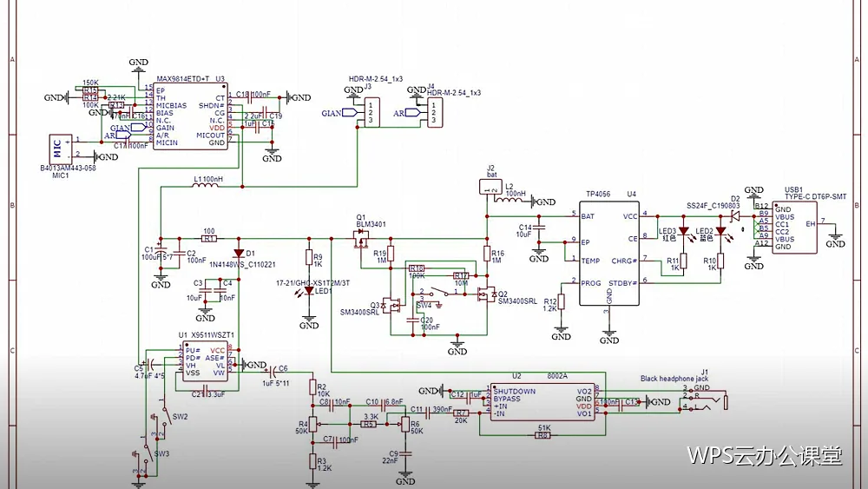The width and height of the screenshot is (868, 489).
Task: Select the U1 X9511WSZT1 chip
Action: point(205,363)
